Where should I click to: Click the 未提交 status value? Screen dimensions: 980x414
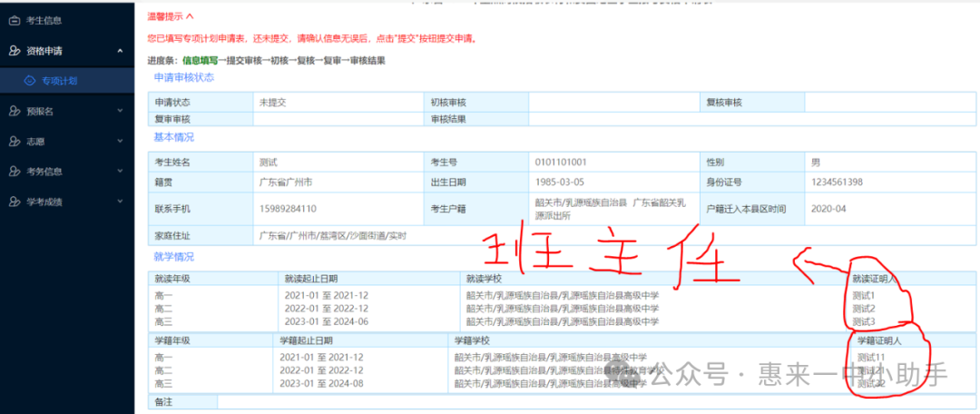point(272,102)
